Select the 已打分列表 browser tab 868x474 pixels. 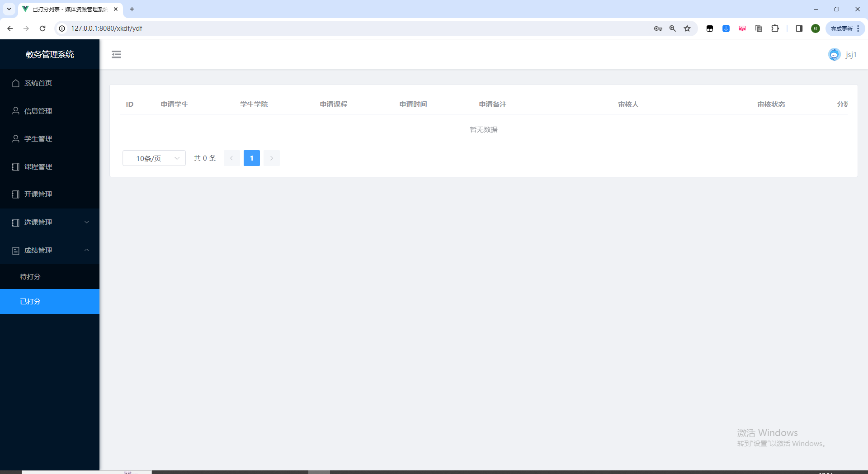point(68,9)
